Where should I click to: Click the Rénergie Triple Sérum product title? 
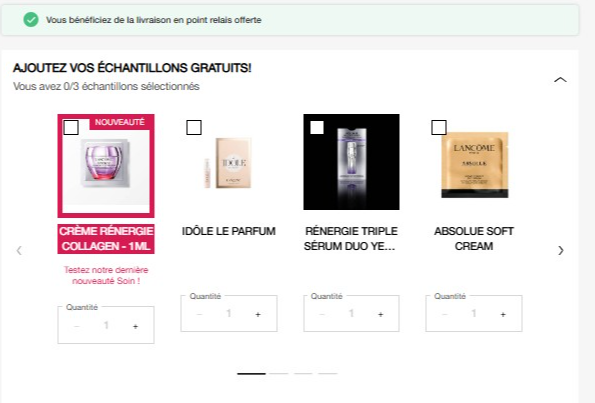pos(351,239)
